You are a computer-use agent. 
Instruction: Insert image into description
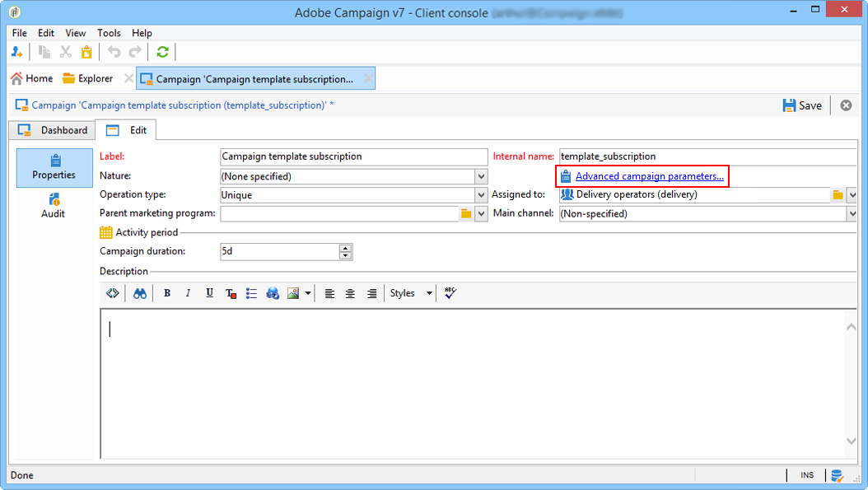(x=293, y=293)
